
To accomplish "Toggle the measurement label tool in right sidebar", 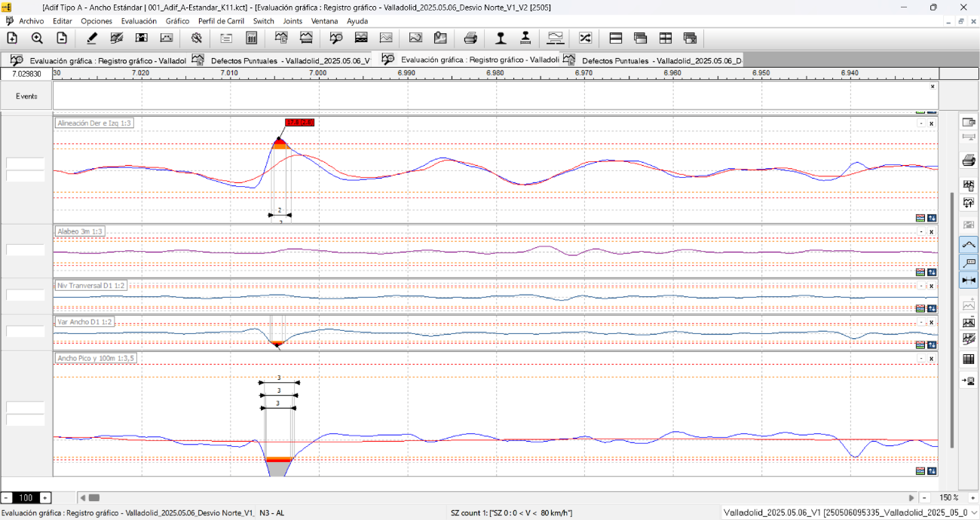I will [969, 262].
